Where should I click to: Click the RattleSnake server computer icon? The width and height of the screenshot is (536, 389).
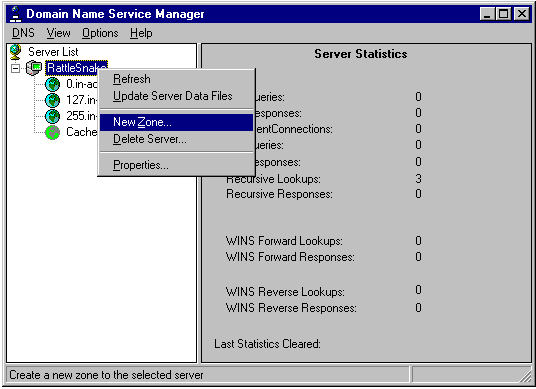pos(34,68)
